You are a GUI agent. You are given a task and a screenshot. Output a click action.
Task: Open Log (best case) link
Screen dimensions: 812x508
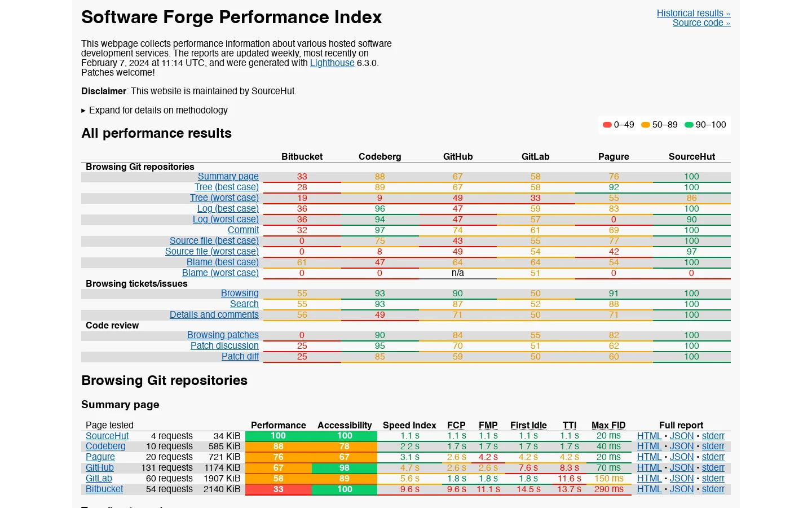[228, 208]
